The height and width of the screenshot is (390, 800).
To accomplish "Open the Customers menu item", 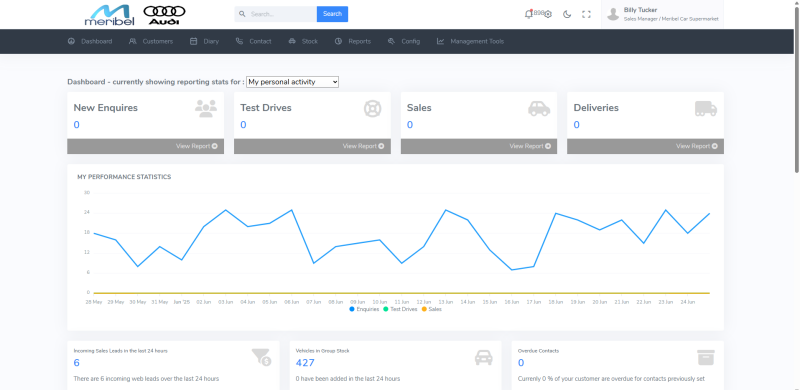I will pyautogui.click(x=151, y=41).
